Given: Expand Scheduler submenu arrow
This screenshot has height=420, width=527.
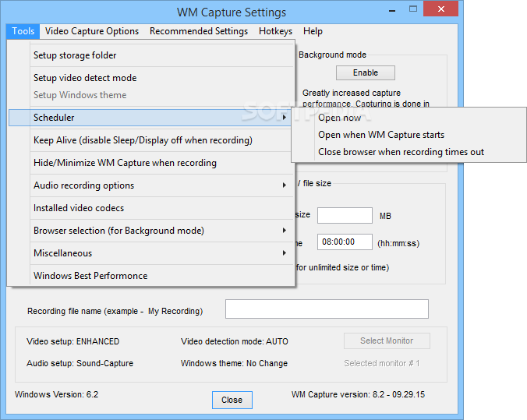Looking at the screenshot, I should tap(285, 117).
